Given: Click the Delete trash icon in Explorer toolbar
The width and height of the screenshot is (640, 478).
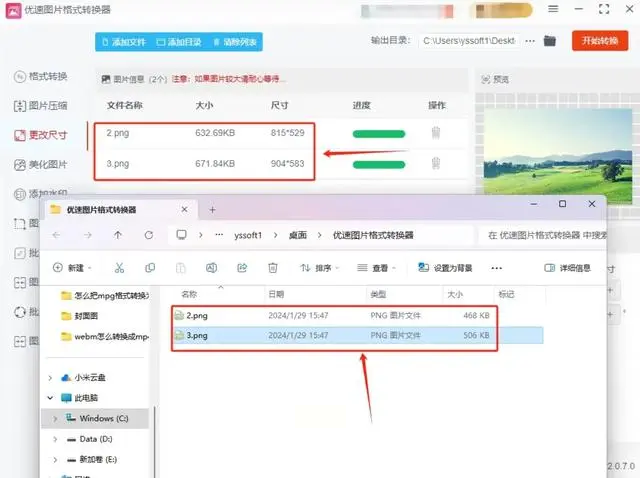Looking at the screenshot, I should tap(273, 268).
